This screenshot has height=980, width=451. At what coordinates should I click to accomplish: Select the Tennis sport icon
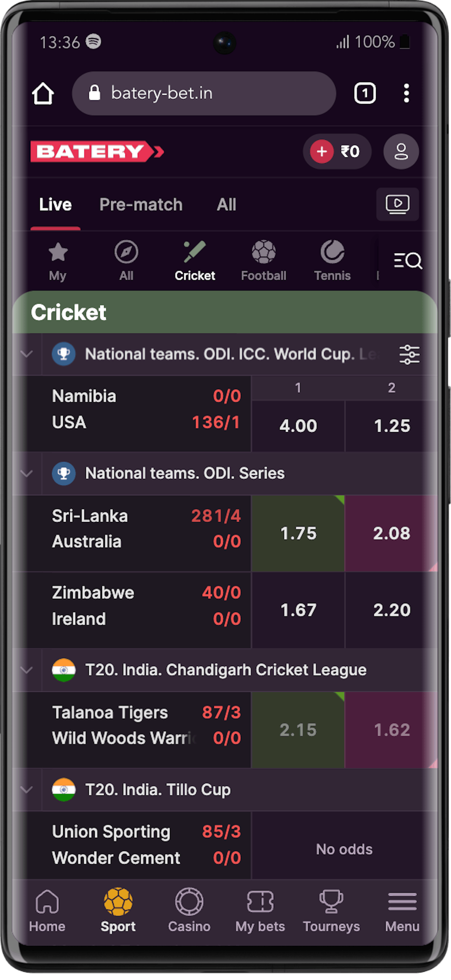pyautogui.click(x=332, y=255)
